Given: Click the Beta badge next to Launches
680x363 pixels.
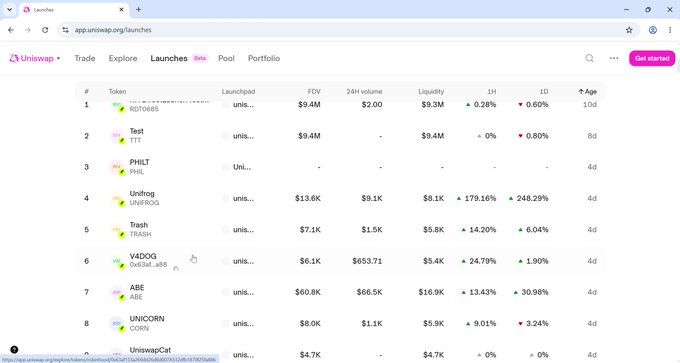Looking at the screenshot, I should pyautogui.click(x=199, y=58).
